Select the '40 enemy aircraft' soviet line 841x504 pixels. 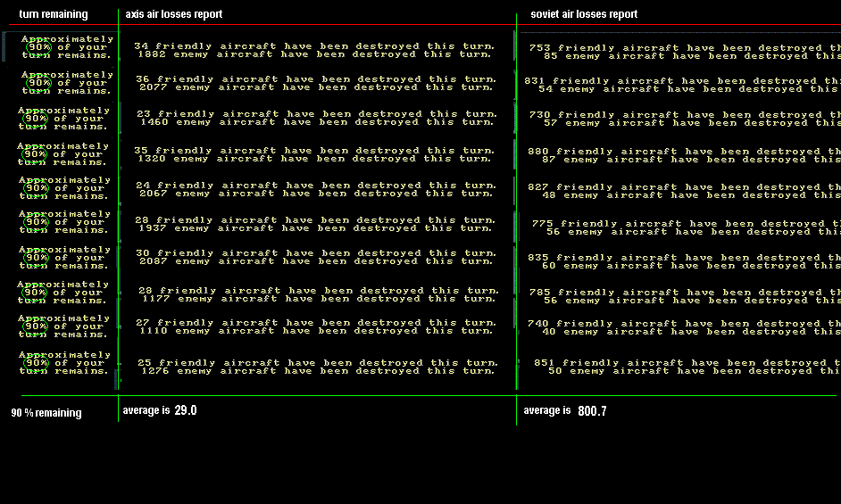(691, 331)
